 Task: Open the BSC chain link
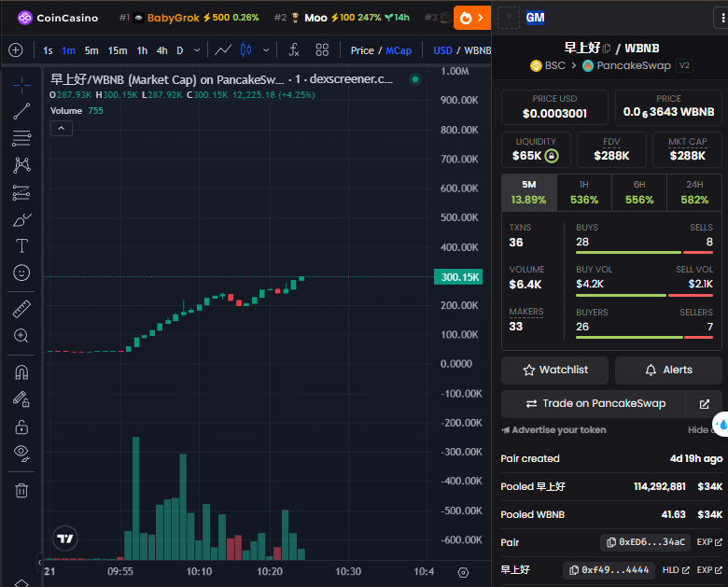pyautogui.click(x=548, y=65)
